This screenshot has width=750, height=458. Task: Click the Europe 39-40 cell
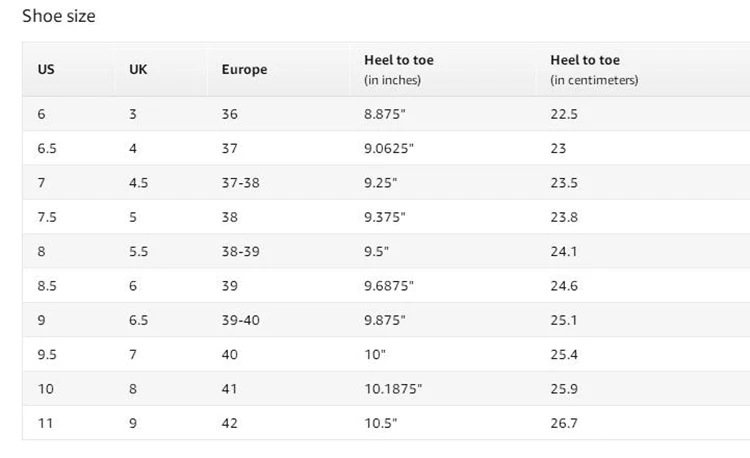pyautogui.click(x=240, y=320)
